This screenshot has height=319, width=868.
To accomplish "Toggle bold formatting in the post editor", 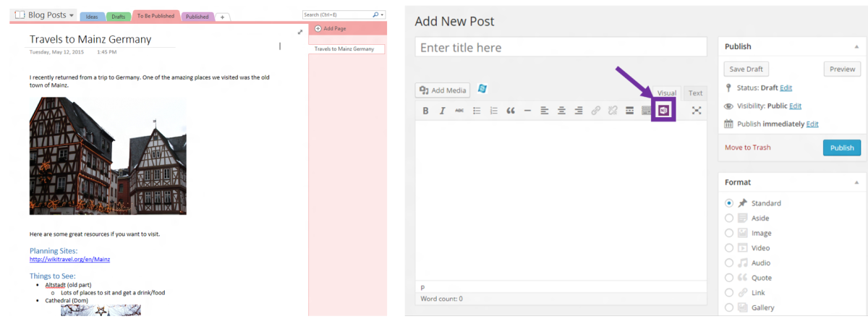I will coord(425,111).
